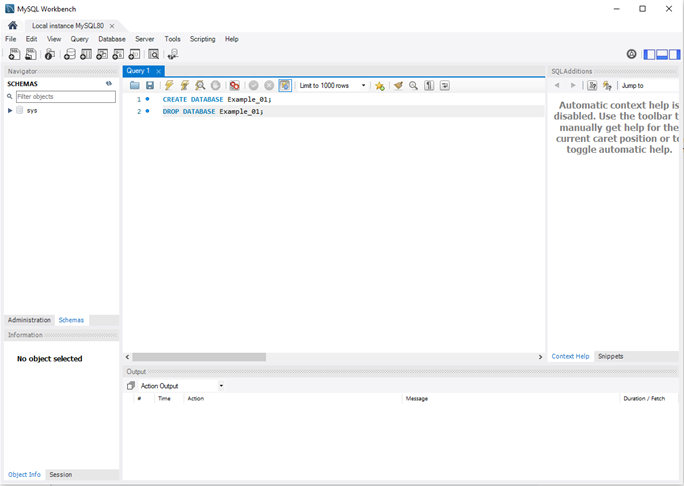This screenshot has height=486, width=684.
Task: Close the Query 1 tab
Action: coord(158,71)
